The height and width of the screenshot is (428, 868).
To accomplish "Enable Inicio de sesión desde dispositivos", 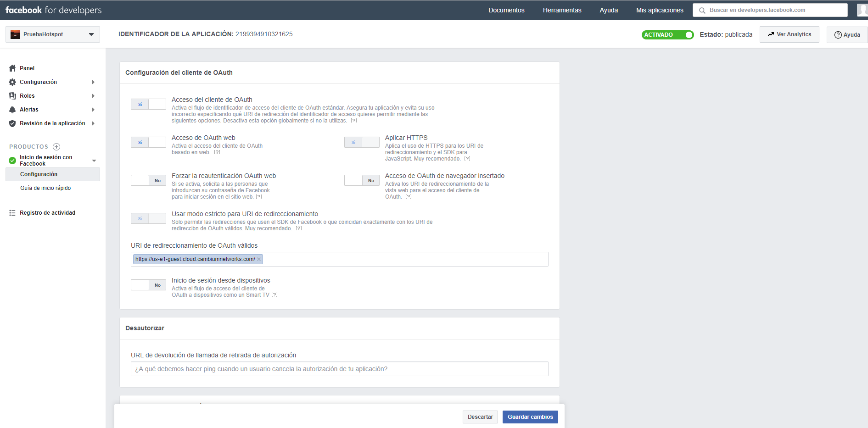I will coord(148,285).
